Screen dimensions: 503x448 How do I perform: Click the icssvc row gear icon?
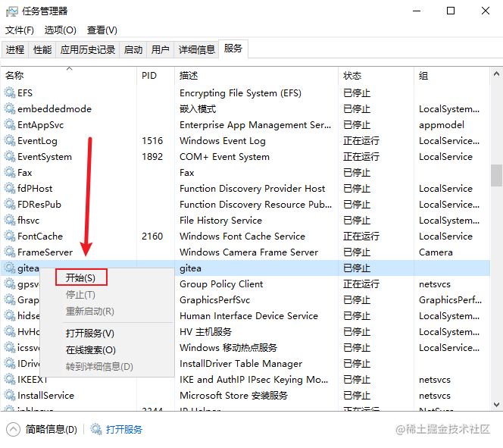pos(10,347)
